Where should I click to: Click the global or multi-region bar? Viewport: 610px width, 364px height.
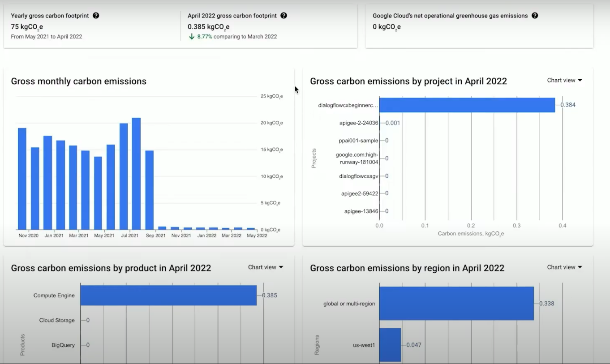pos(456,304)
